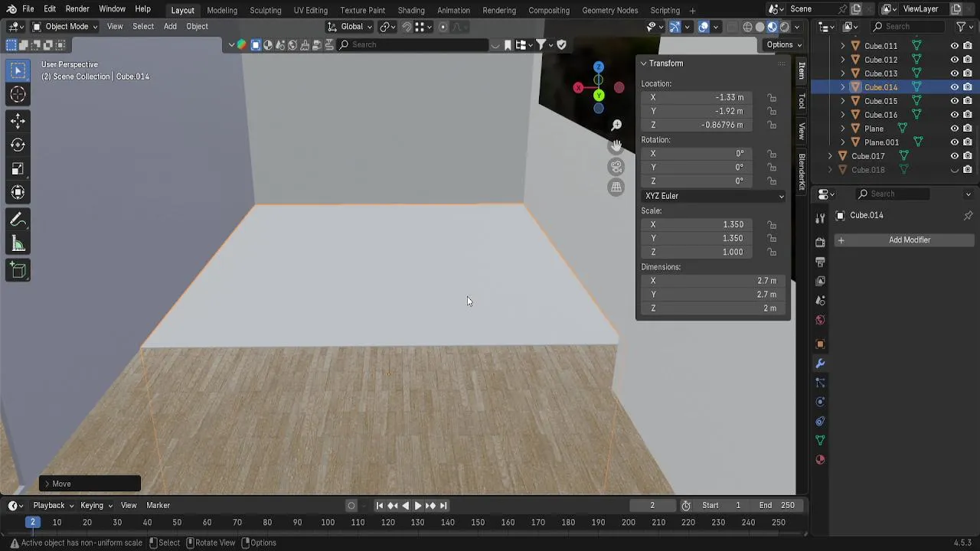Viewport: 980px width, 551px height.
Task: Open the Scene properties tab
Action: 820,300
